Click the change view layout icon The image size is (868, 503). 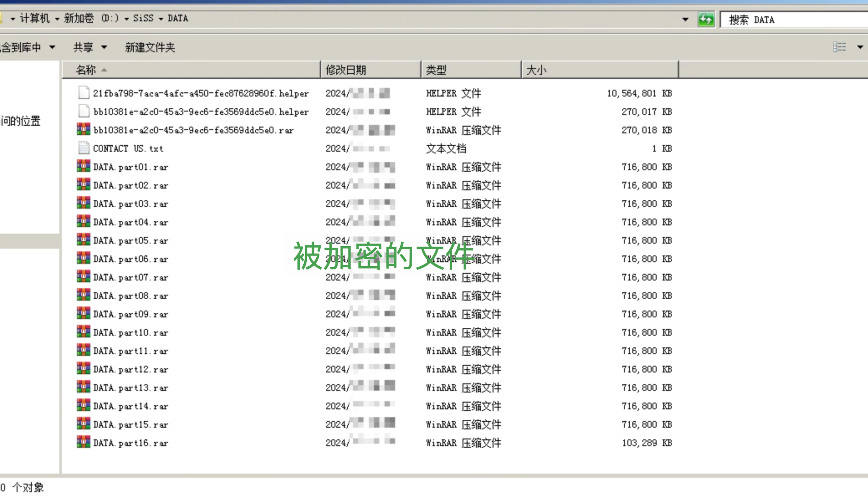[839, 47]
